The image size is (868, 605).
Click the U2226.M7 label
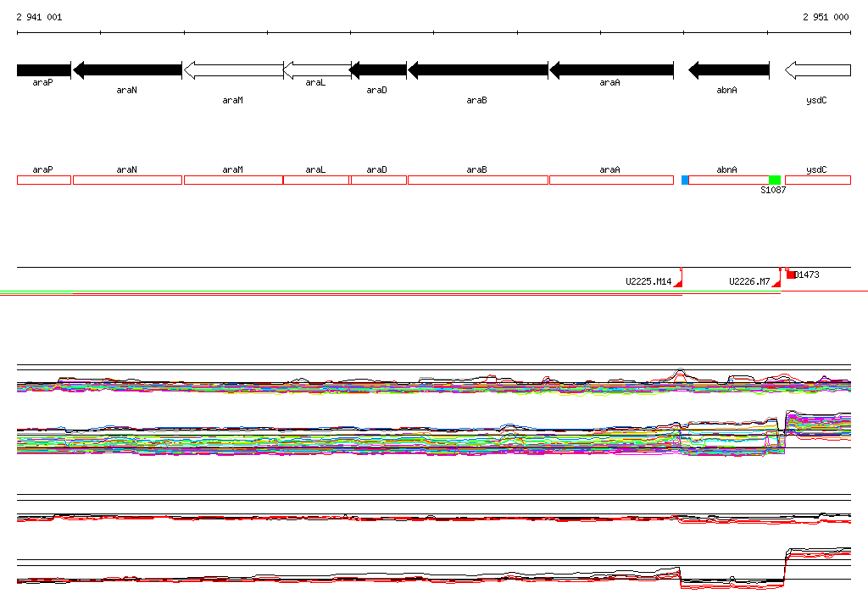(x=749, y=281)
